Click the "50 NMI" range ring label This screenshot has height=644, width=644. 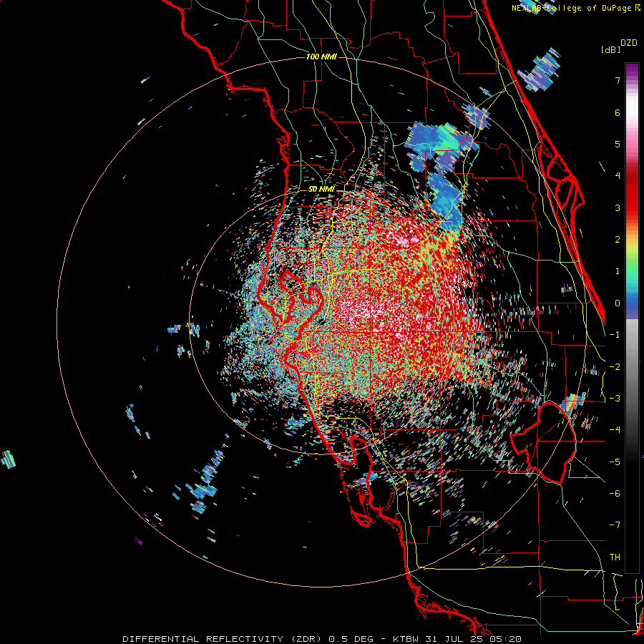click(321, 190)
